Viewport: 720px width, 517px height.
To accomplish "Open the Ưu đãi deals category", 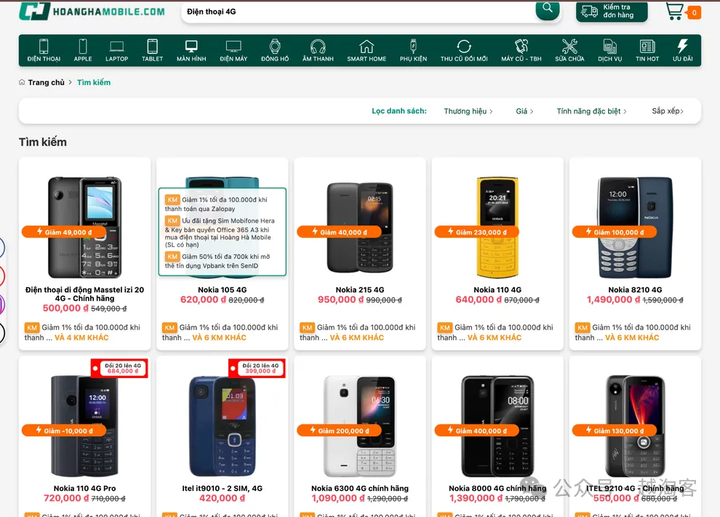I will [x=682, y=50].
